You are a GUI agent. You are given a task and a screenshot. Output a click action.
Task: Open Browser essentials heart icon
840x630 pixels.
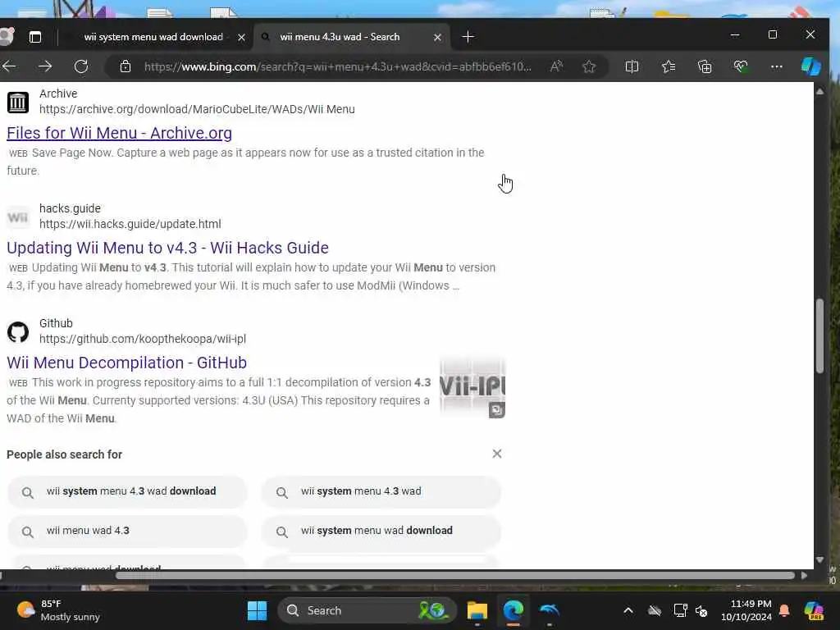pos(741,66)
